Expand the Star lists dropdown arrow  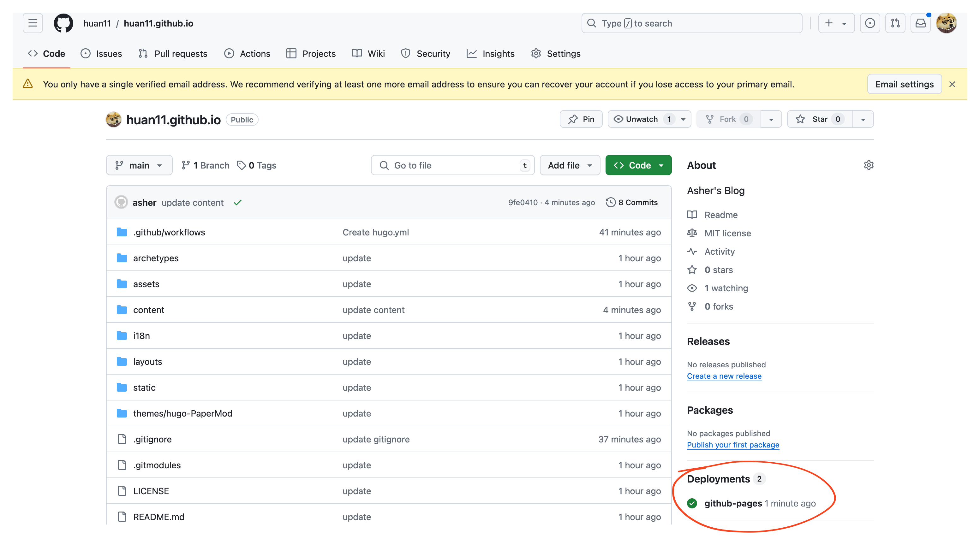[x=863, y=119]
